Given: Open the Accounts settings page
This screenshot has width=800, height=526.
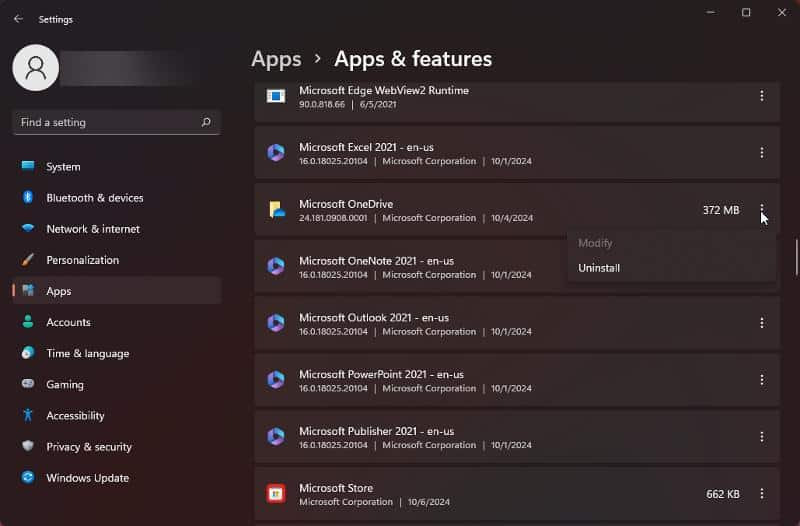Looking at the screenshot, I should [x=117, y=322].
